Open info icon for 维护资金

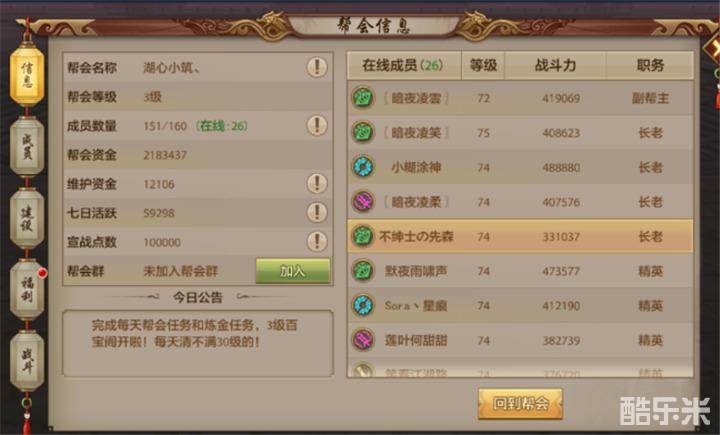click(x=317, y=184)
